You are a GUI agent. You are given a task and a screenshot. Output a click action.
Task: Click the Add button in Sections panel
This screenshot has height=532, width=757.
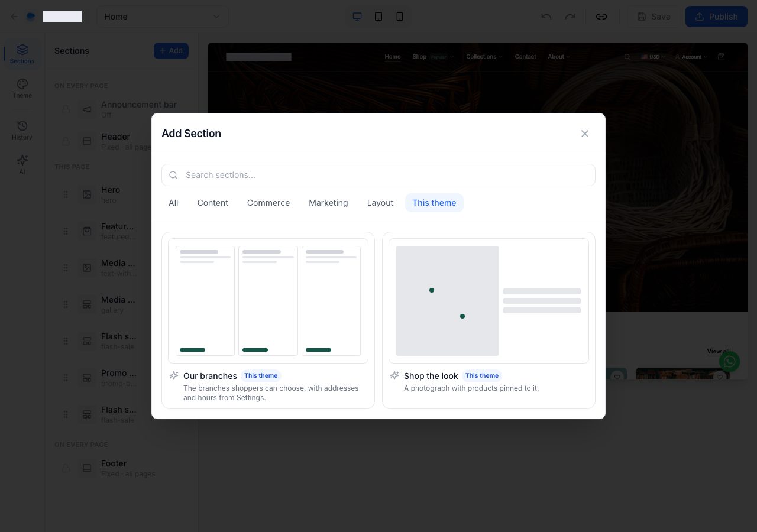(x=171, y=51)
